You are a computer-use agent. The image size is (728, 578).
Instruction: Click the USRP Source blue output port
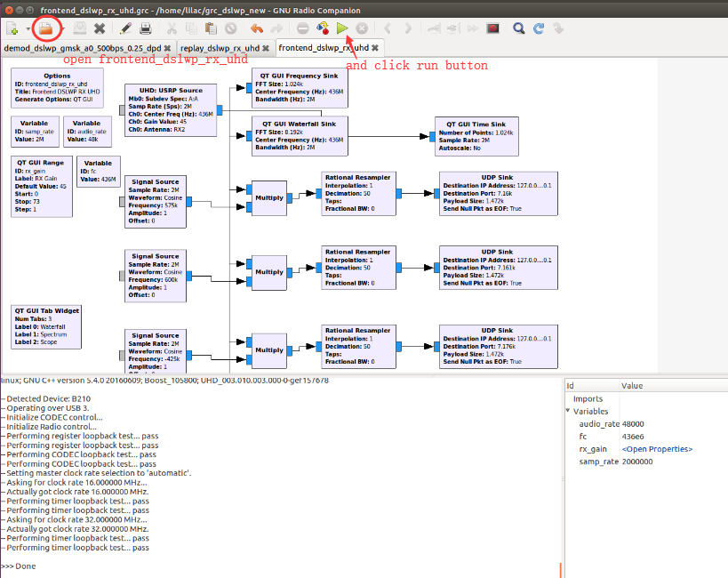point(220,110)
